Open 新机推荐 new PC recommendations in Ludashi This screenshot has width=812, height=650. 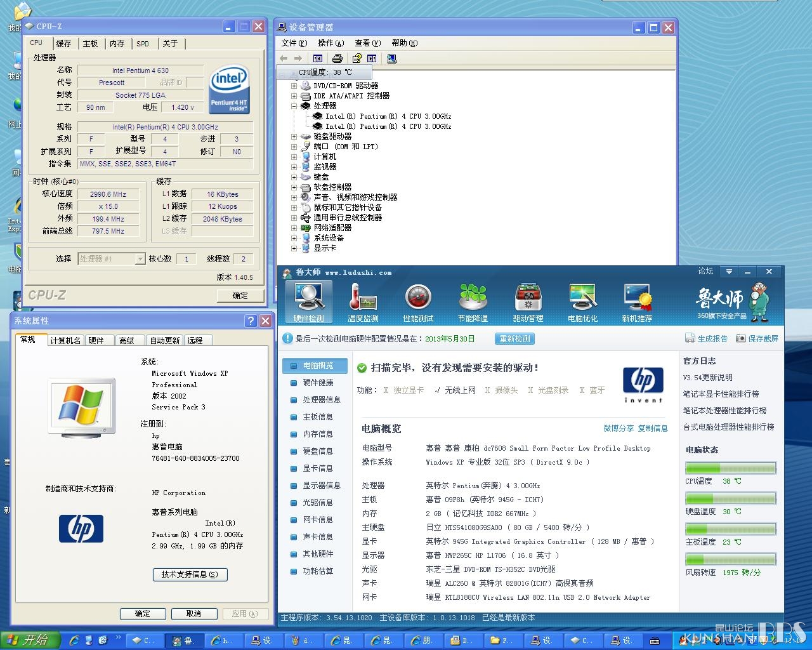[x=637, y=302]
